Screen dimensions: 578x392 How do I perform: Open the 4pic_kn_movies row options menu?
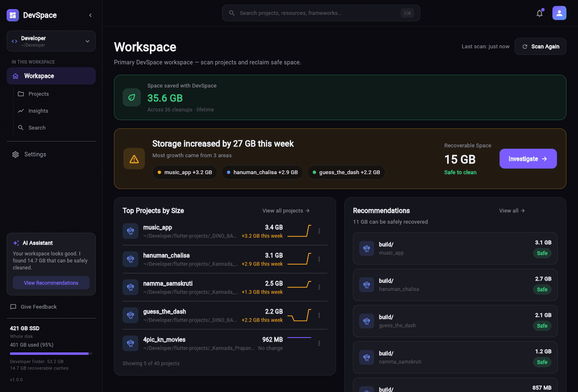[319, 343]
